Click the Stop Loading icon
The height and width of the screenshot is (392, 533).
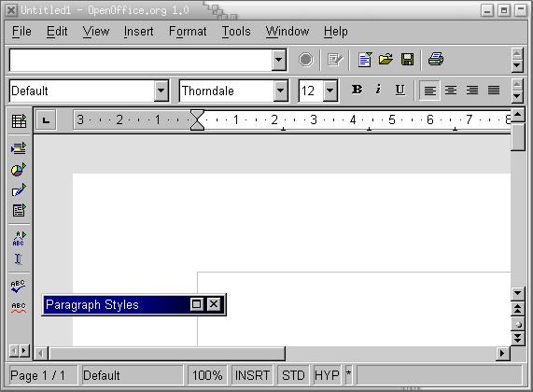[305, 60]
